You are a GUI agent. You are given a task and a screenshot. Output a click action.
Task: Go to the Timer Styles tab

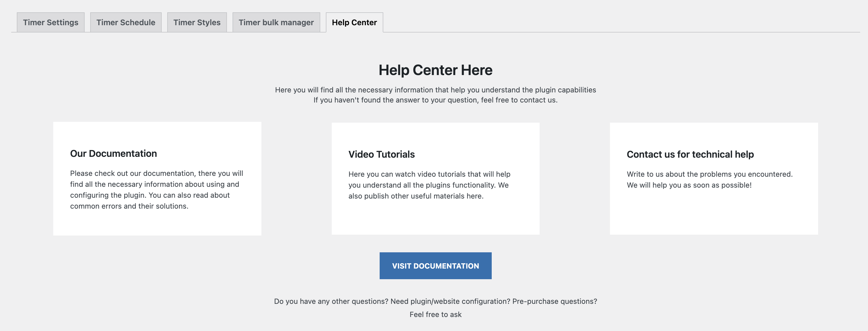coord(197,22)
